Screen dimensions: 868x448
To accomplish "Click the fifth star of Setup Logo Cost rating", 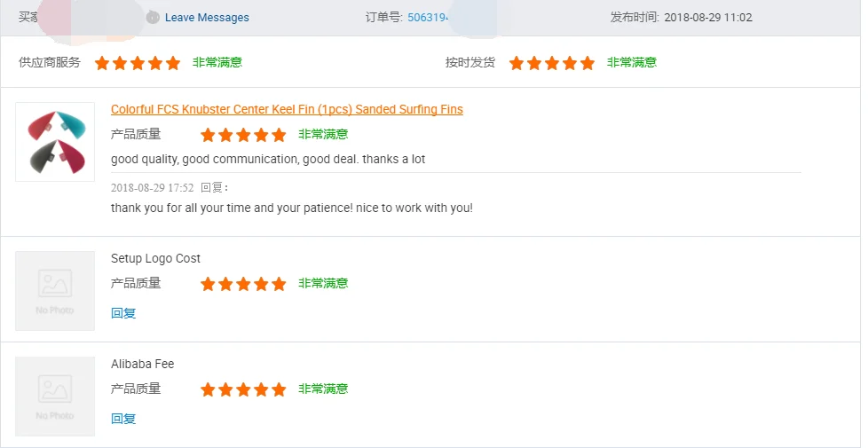I will [279, 284].
